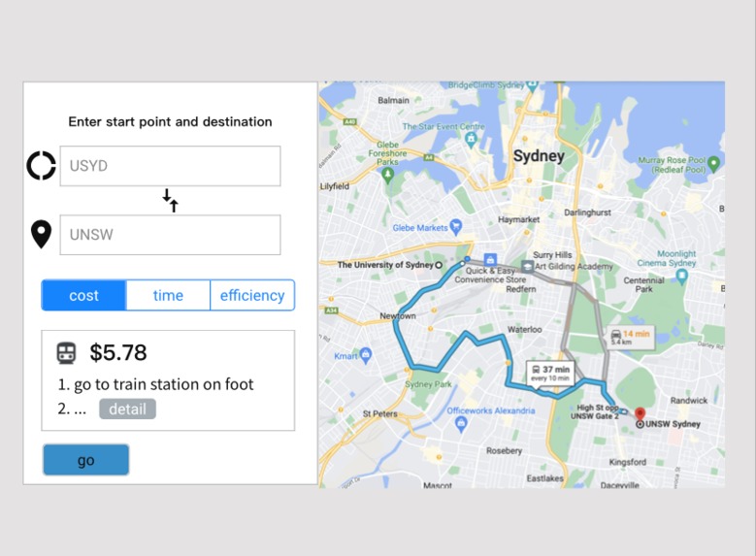The image size is (756, 556).
Task: Click the Haymarket label on map
Action: [519, 219]
